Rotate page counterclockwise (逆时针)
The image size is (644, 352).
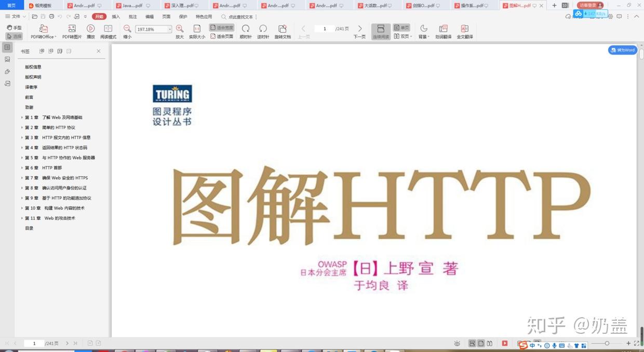[x=263, y=32]
